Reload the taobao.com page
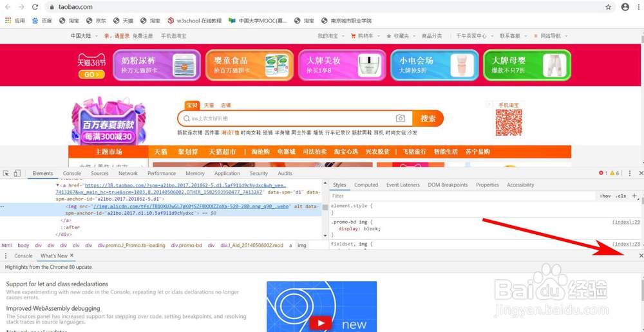 tap(35, 7)
